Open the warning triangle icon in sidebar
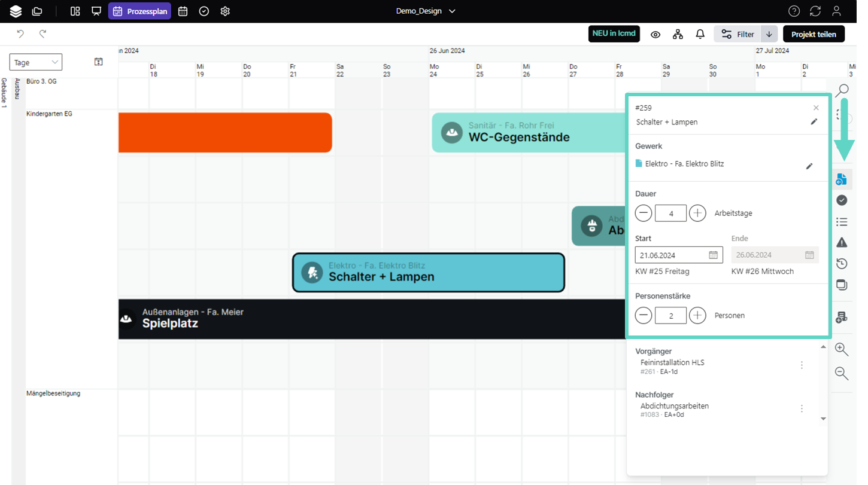 click(x=842, y=242)
